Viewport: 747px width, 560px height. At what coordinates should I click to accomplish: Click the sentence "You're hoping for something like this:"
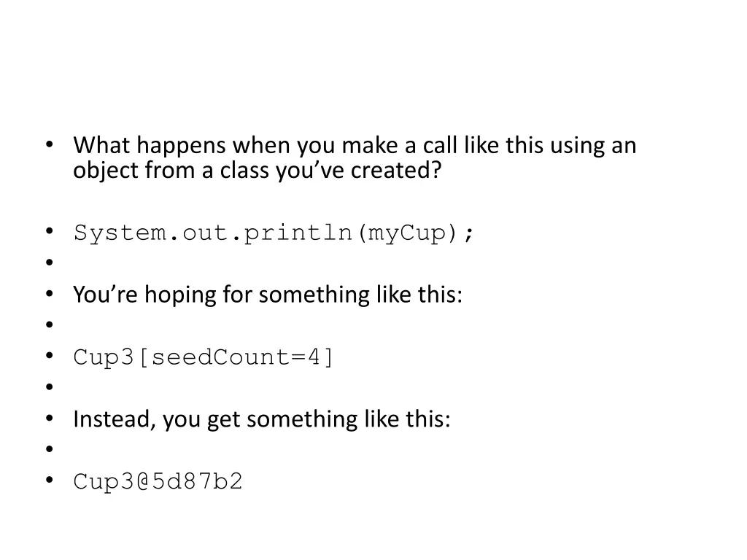pos(268,295)
